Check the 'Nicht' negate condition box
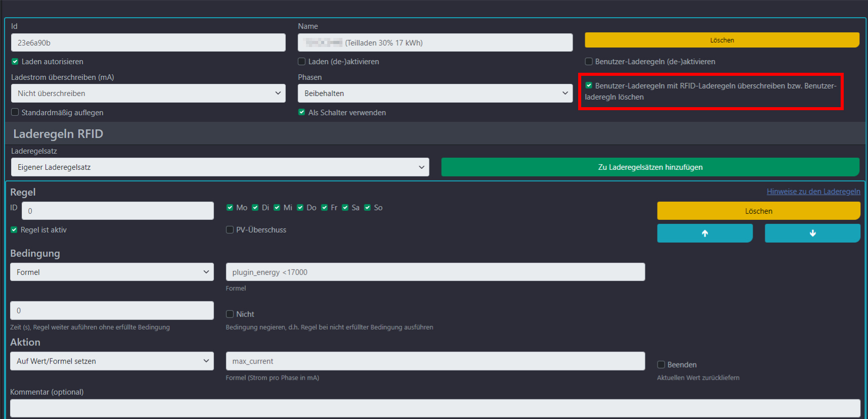Screen dimensions: 868x419 (230, 314)
